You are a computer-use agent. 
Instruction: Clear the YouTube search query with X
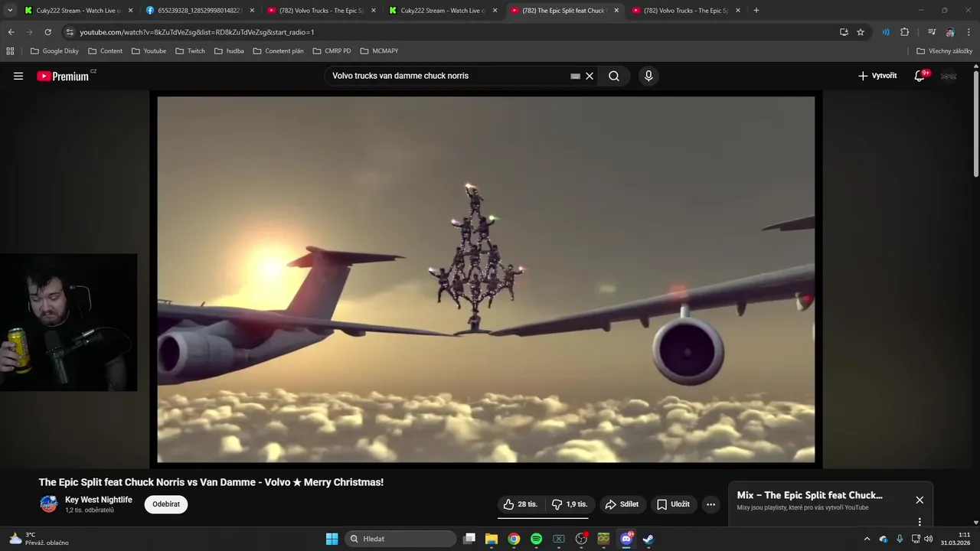590,76
